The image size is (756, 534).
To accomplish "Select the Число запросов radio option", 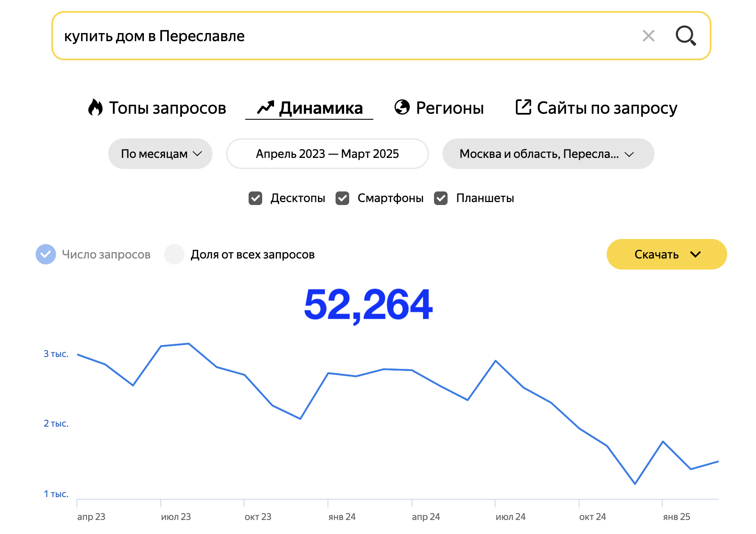I will pos(46,254).
